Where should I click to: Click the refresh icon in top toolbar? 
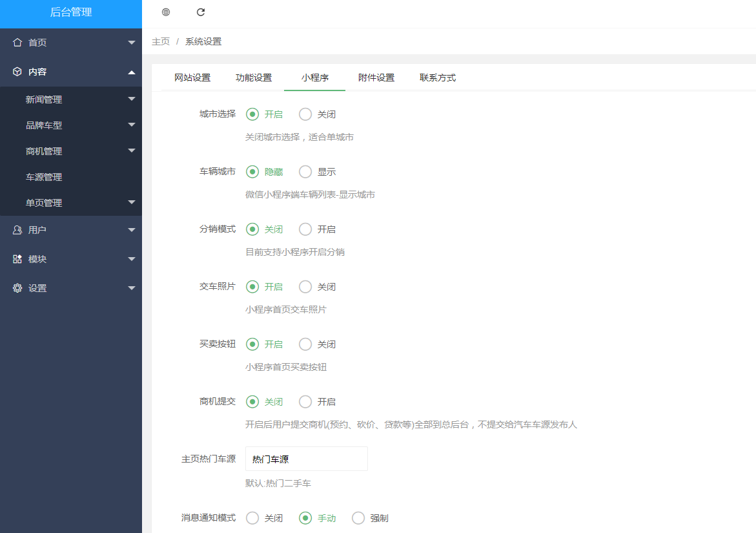click(201, 12)
